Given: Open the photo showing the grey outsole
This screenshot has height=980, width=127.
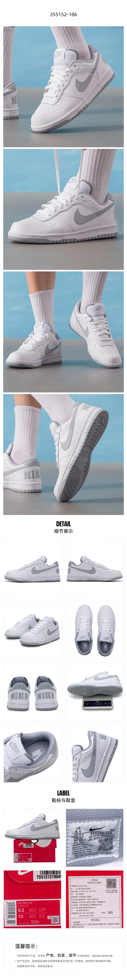Looking at the screenshot, I should [63, 454].
